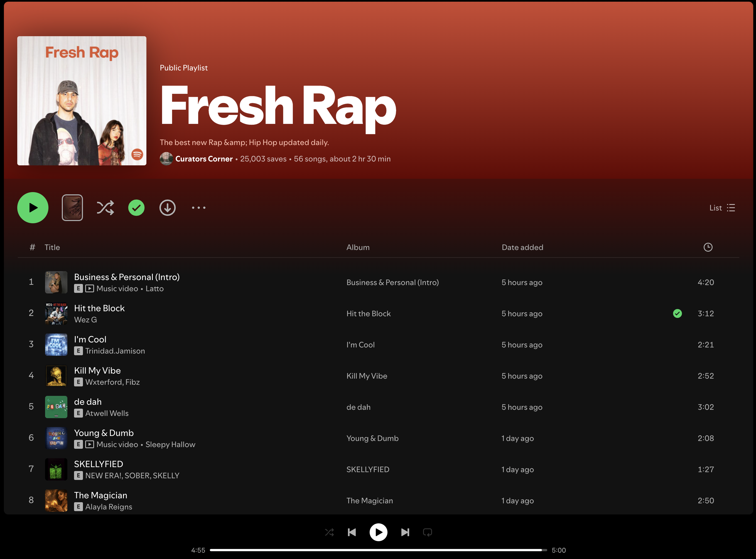Click music video icon on Business & Personal
This screenshot has height=559, width=756.
(x=90, y=289)
